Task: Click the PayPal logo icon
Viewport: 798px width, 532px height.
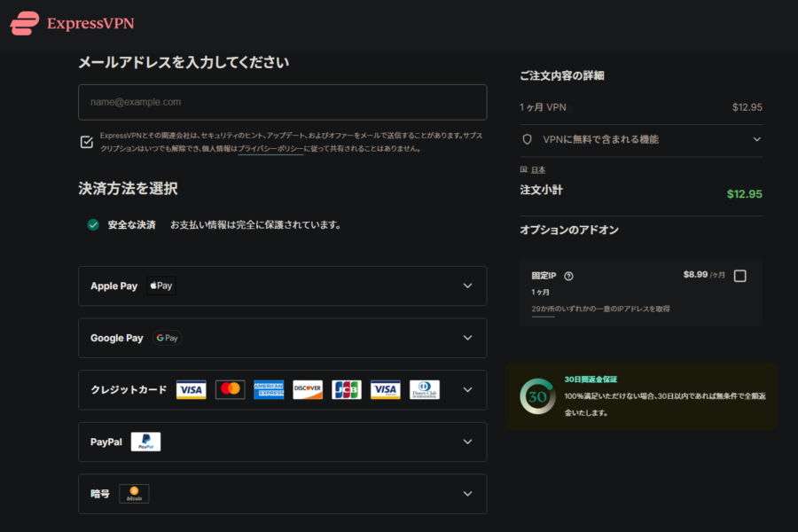Action: coord(146,442)
